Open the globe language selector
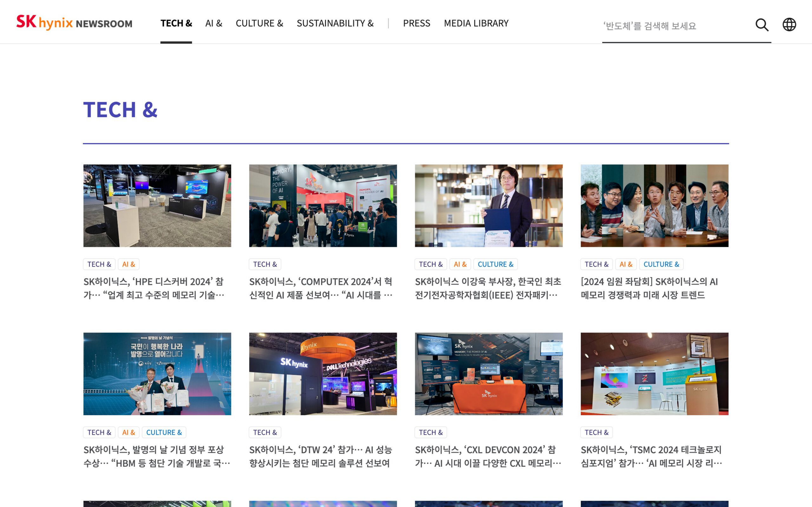 (x=789, y=24)
